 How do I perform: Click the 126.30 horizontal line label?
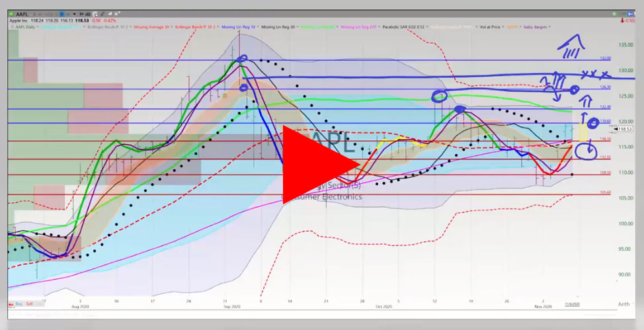(x=606, y=87)
